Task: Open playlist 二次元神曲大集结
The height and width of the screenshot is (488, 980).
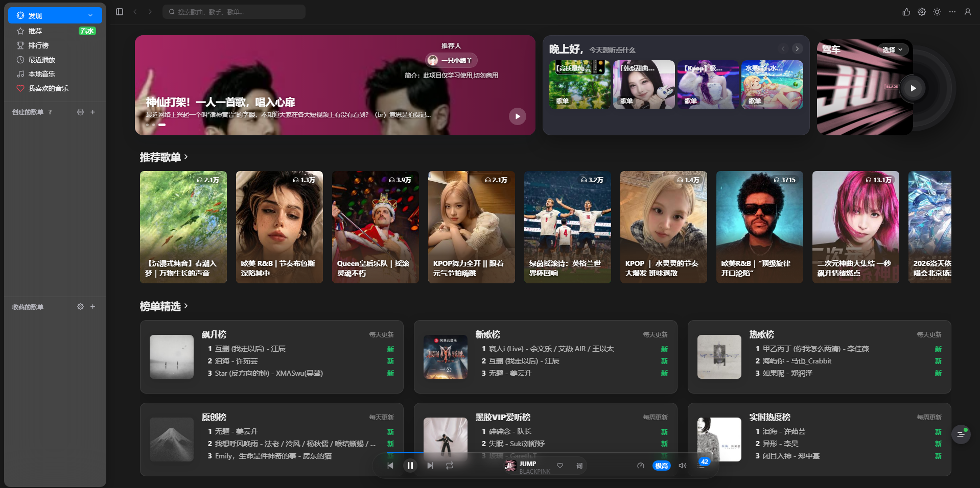Action: tap(856, 227)
